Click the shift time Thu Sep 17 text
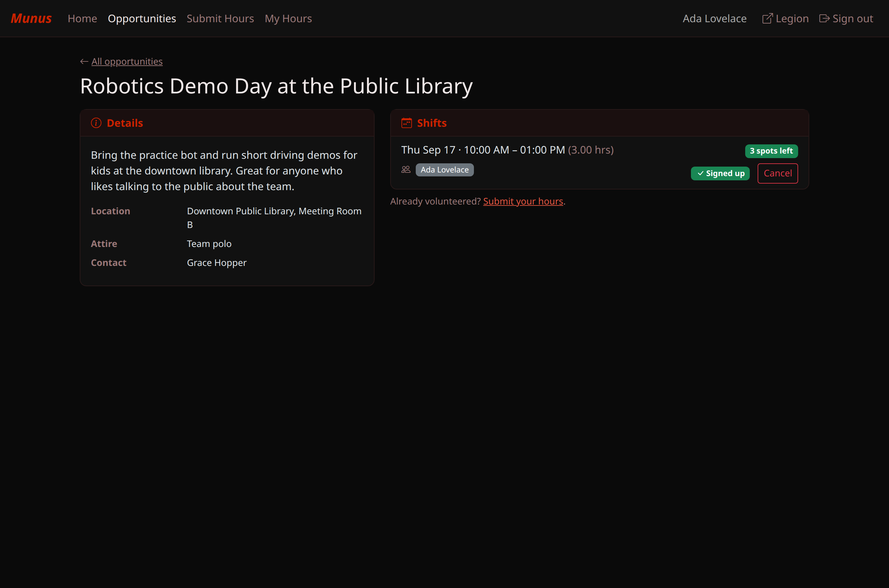 pos(483,150)
